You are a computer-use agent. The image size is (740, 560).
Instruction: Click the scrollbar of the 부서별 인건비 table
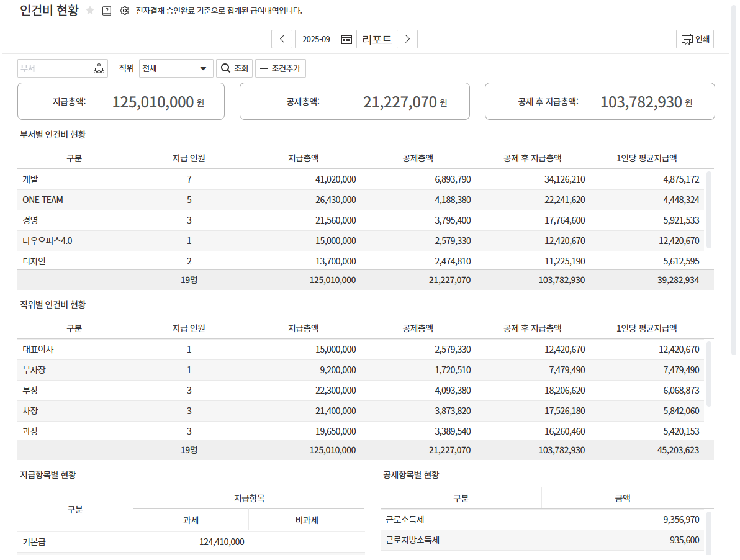click(x=709, y=210)
